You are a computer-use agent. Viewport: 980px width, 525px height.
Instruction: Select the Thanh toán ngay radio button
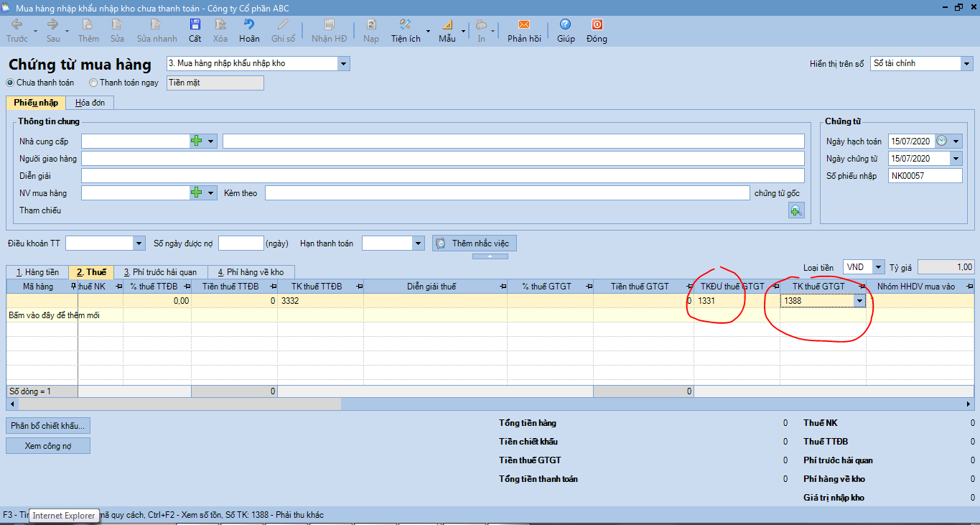point(93,83)
